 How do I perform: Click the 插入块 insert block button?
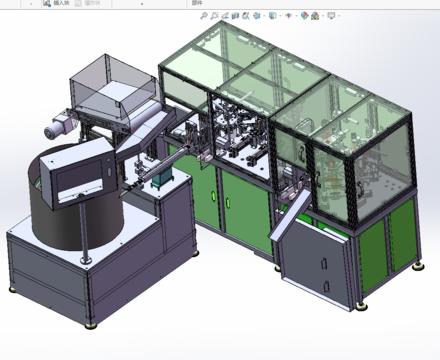click(x=56, y=3)
